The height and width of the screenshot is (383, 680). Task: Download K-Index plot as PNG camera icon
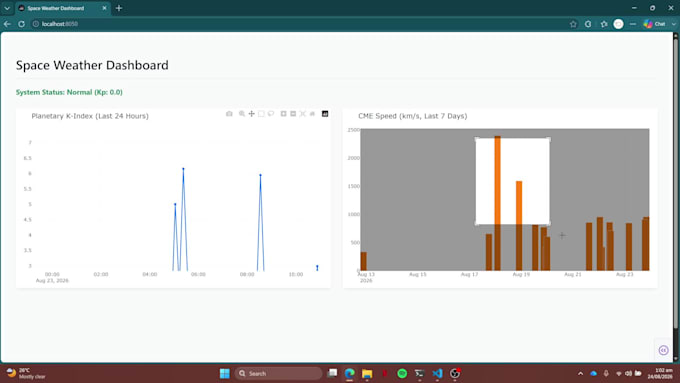[229, 114]
